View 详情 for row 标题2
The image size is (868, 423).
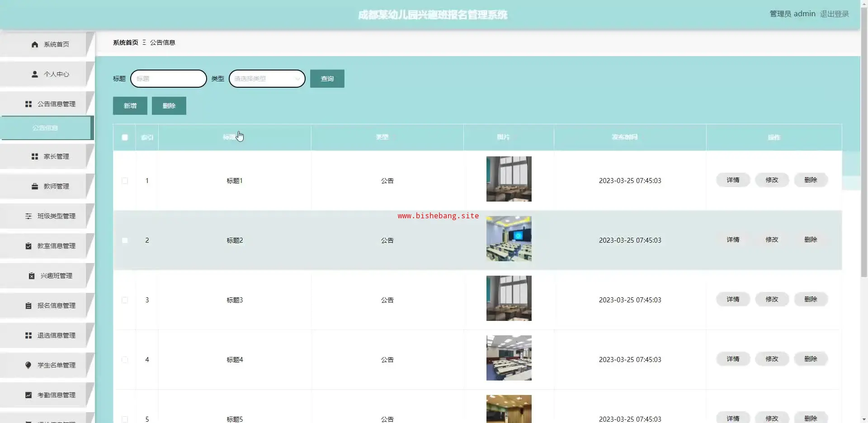[733, 240]
